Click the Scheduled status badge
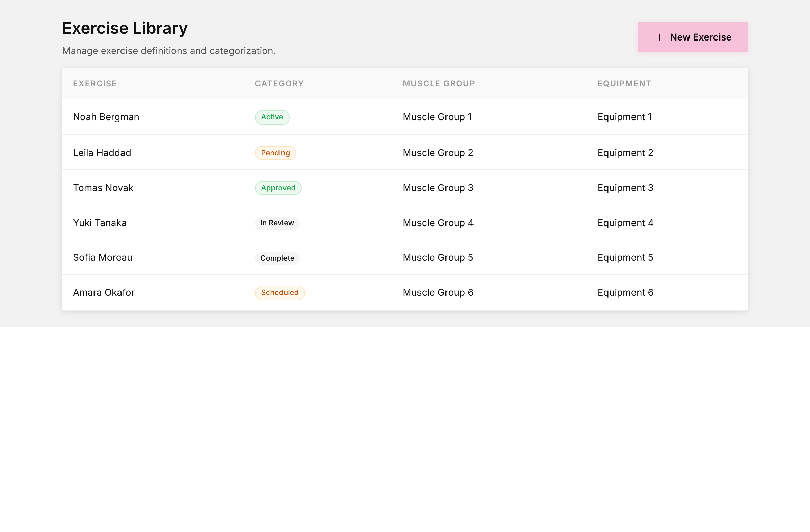810x532 pixels. click(x=280, y=293)
